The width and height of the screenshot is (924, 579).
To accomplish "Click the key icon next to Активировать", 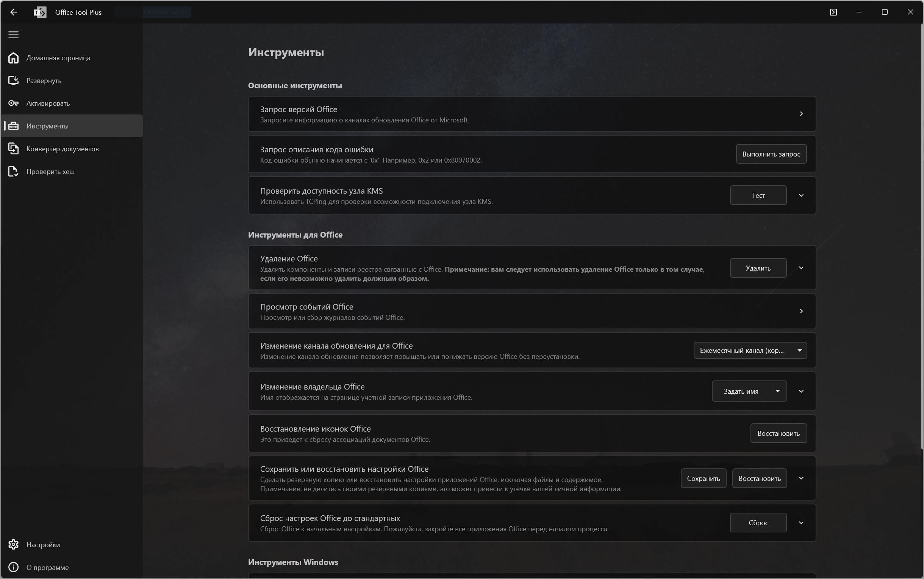I will pyautogui.click(x=13, y=103).
